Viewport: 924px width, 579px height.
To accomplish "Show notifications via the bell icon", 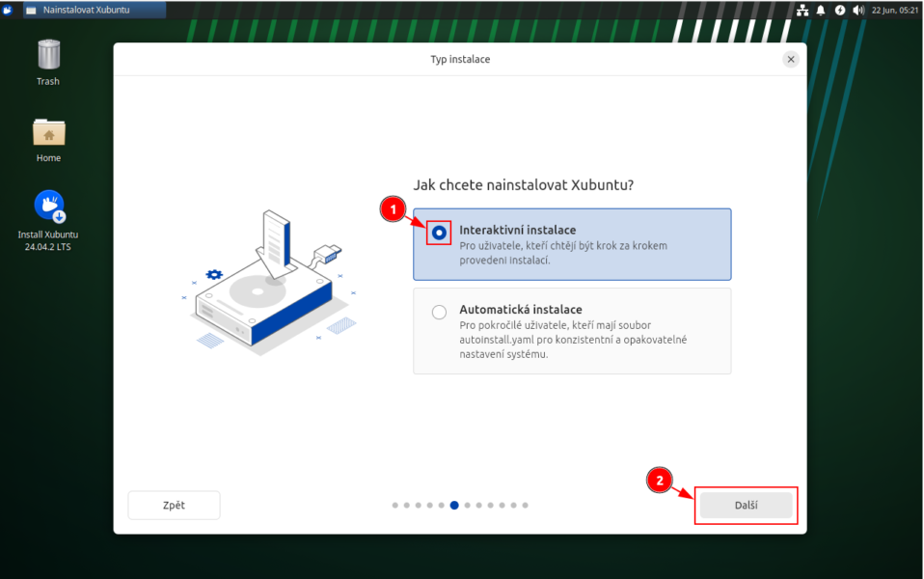I will click(x=821, y=10).
